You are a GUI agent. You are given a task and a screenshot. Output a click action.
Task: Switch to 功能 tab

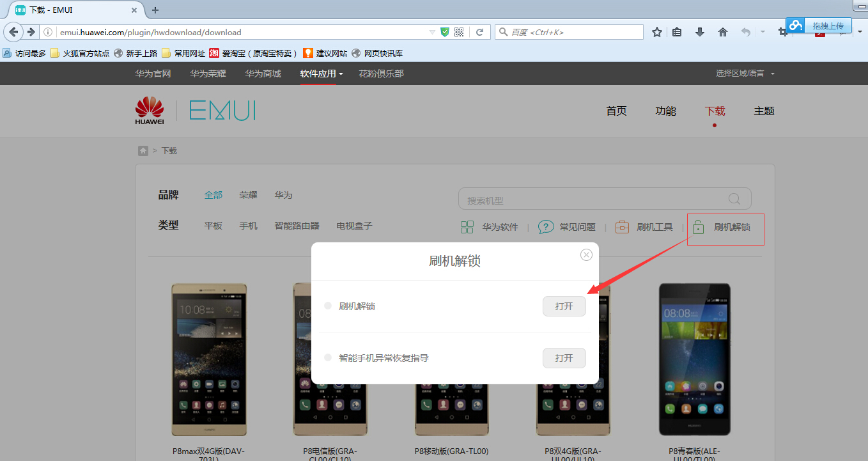point(665,111)
